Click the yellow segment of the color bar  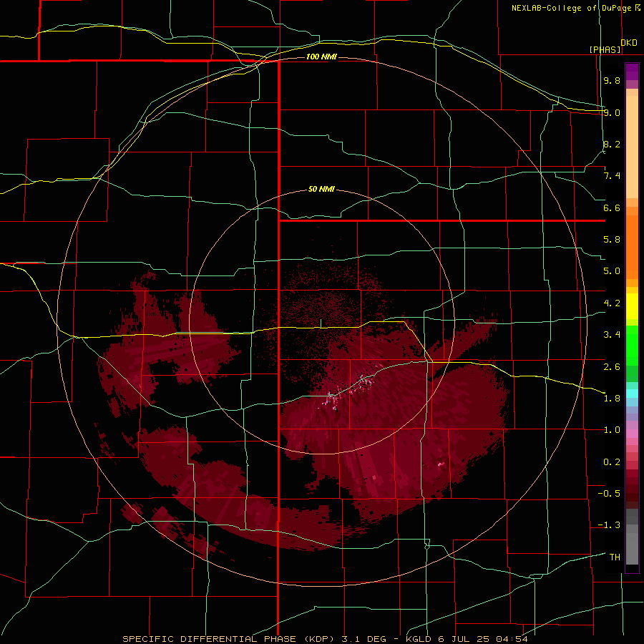(632, 306)
